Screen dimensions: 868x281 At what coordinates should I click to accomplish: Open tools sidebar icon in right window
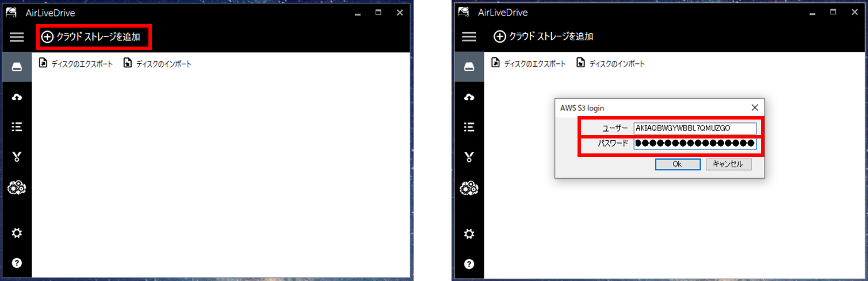point(469,157)
